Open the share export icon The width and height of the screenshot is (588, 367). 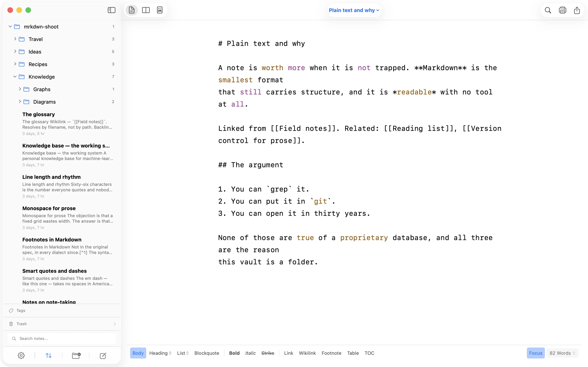tap(577, 10)
